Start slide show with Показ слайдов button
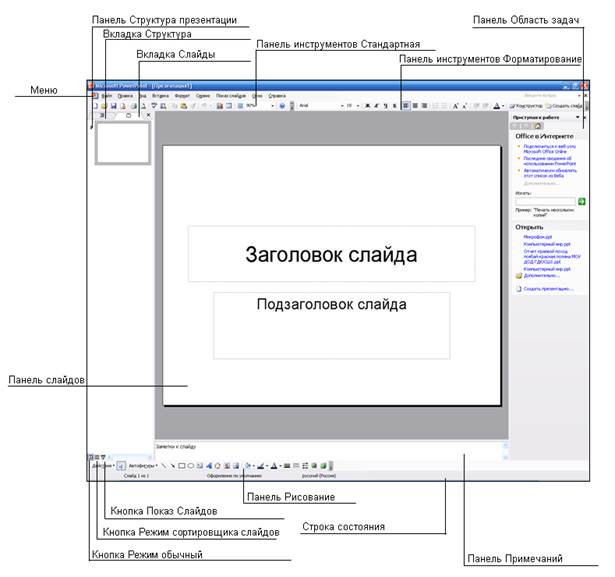 (103, 457)
